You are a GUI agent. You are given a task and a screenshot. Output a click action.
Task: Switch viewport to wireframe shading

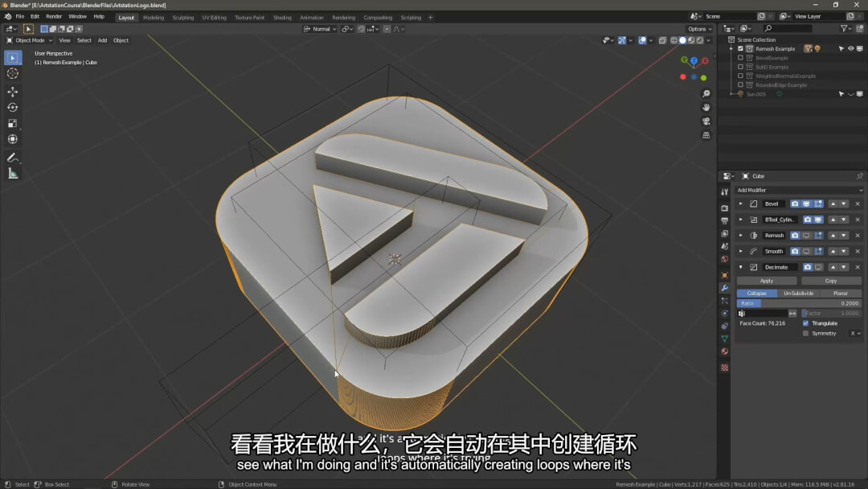(674, 40)
